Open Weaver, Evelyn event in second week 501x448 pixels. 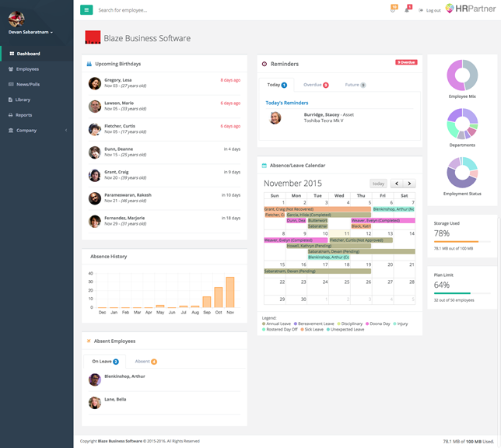click(296, 240)
